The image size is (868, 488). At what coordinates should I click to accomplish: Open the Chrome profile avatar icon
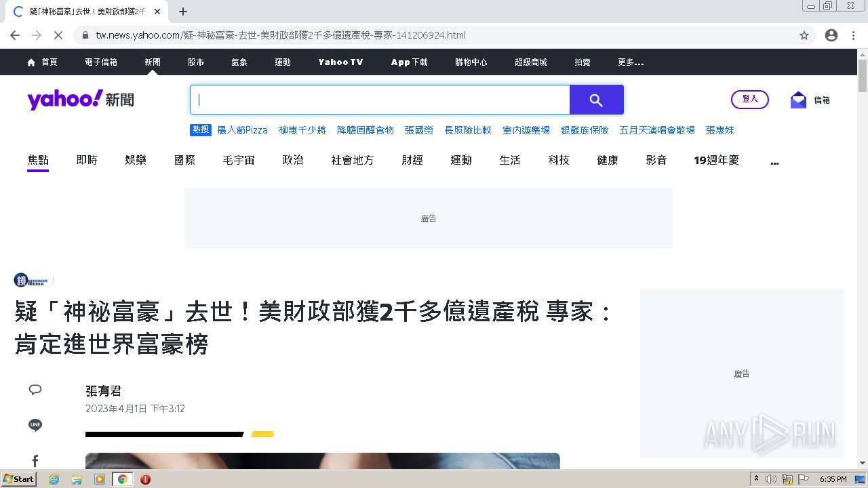pyautogui.click(x=831, y=35)
